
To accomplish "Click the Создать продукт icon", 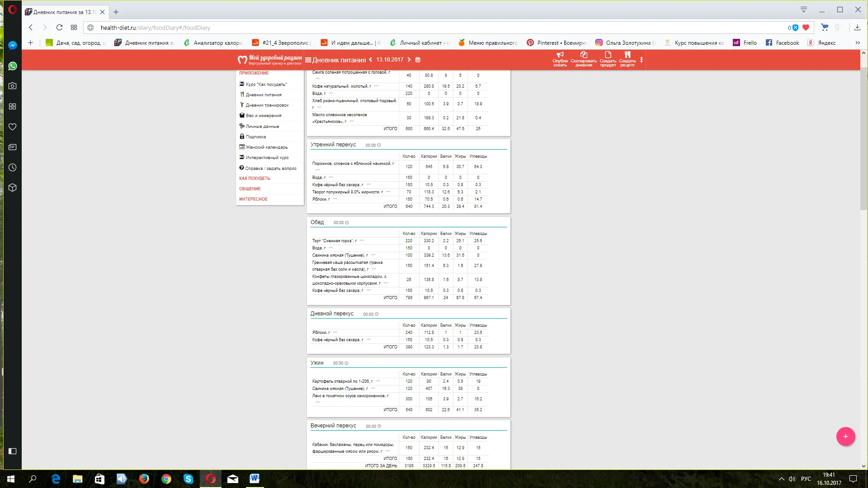I will [608, 55].
